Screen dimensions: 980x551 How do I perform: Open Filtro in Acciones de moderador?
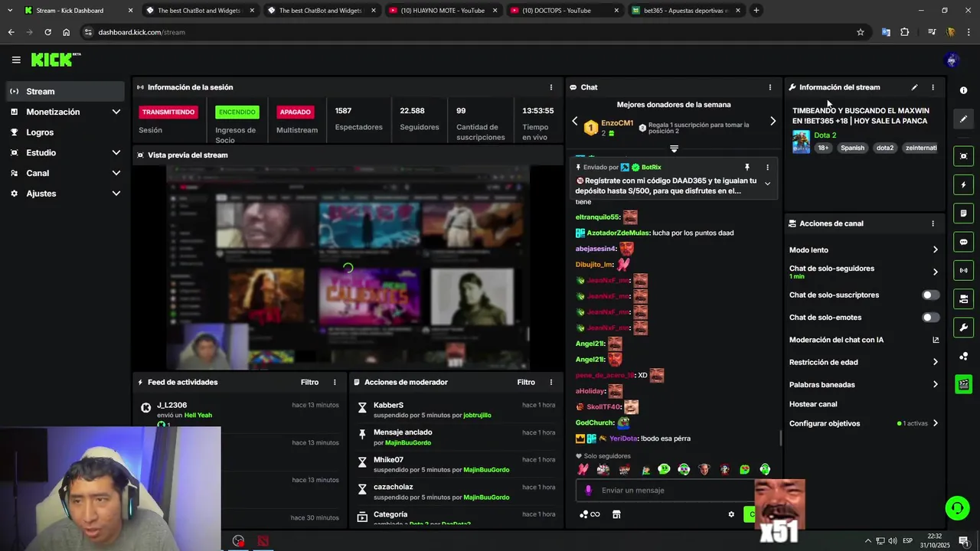(x=526, y=382)
